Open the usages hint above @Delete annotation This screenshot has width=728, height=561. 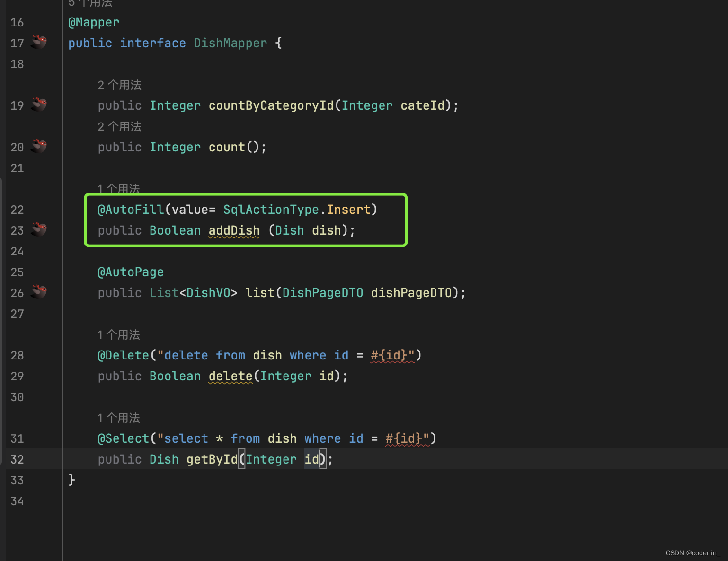tap(119, 335)
